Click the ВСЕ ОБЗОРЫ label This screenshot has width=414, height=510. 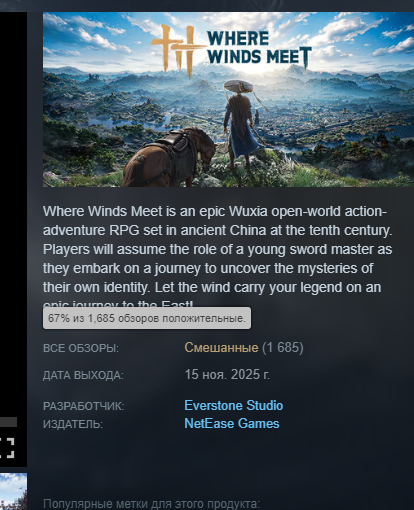81,348
